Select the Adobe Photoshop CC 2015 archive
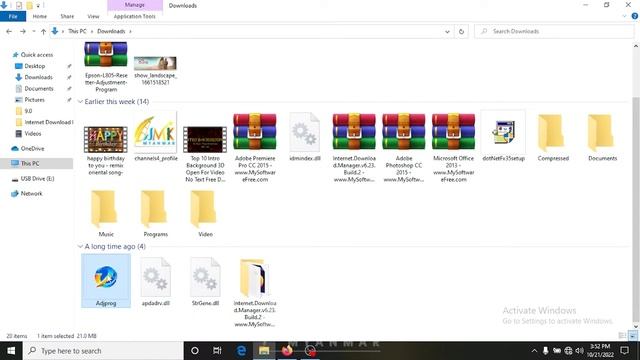640x360 pixels. (x=404, y=148)
